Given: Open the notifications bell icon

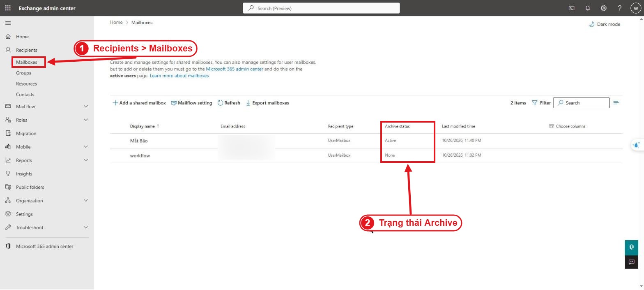Looking at the screenshot, I should 587,8.
